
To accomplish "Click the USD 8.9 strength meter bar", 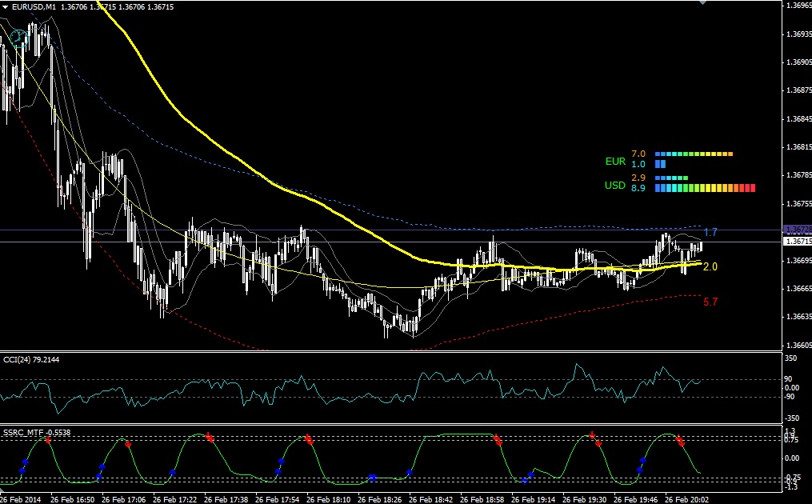I will (705, 188).
